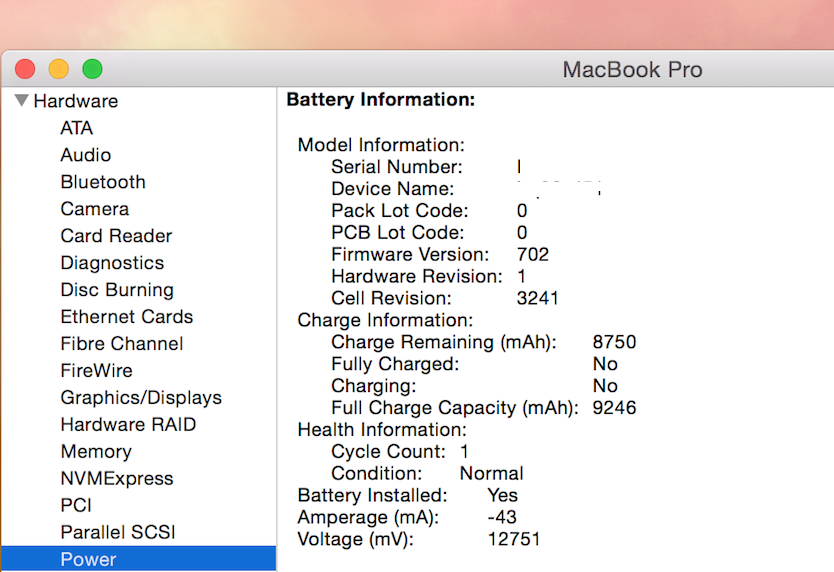
Task: Click Full Charge Capacity value 9246
Action: (x=614, y=408)
